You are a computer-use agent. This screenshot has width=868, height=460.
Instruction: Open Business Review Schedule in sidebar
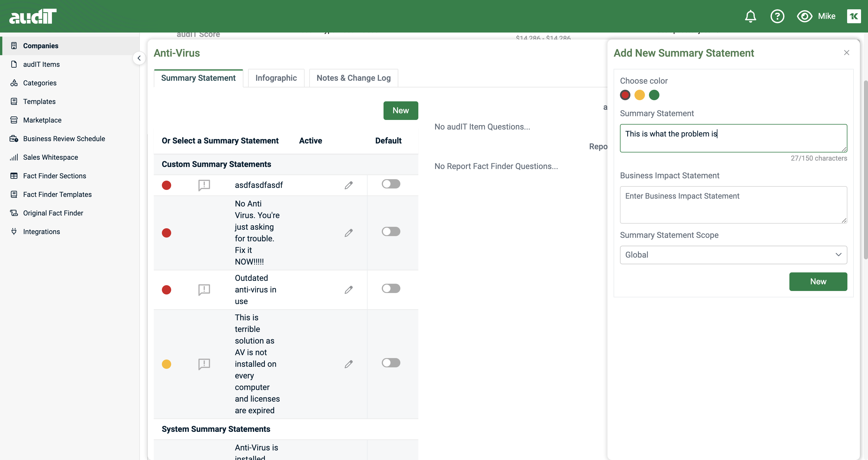70,138
